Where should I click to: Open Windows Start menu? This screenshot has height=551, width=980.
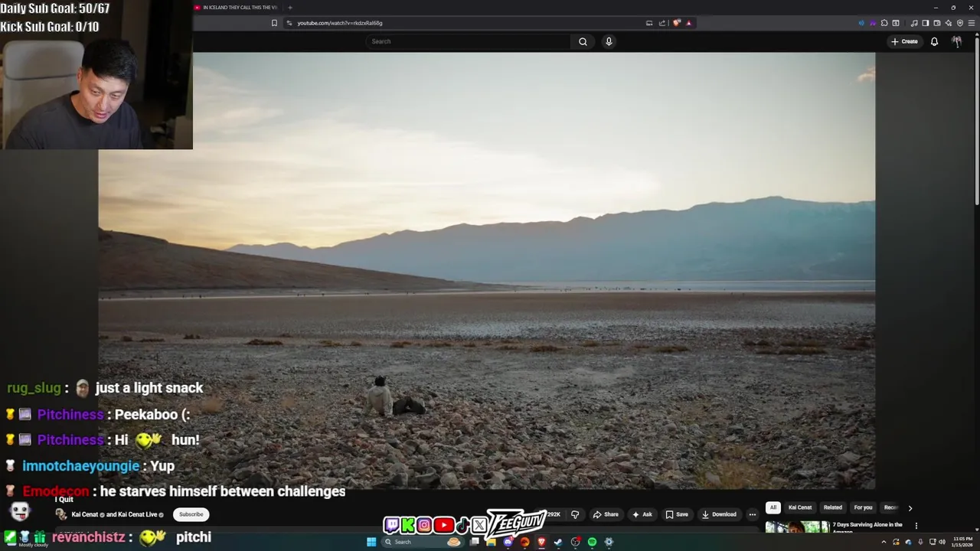click(371, 542)
